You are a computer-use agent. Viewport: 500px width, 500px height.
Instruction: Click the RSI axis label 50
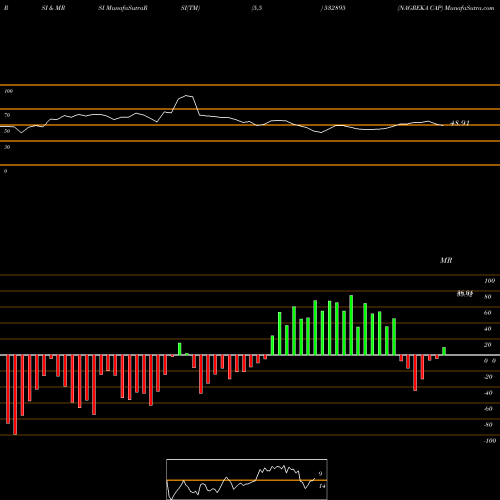coord(7,131)
